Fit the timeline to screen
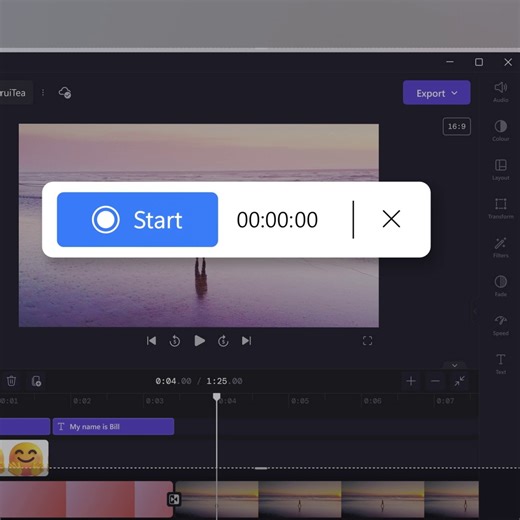The height and width of the screenshot is (520, 520). (459, 381)
